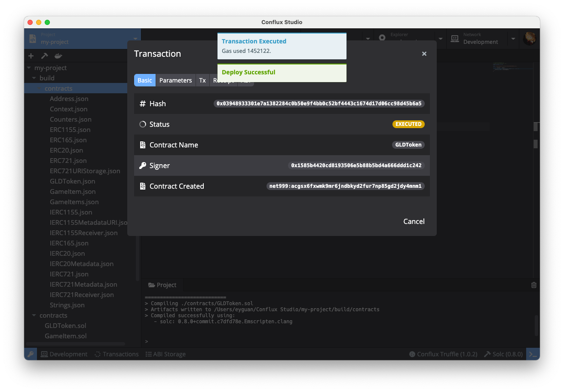Switch to the Parameters tab
This screenshot has width=564, height=392.
pos(175,80)
